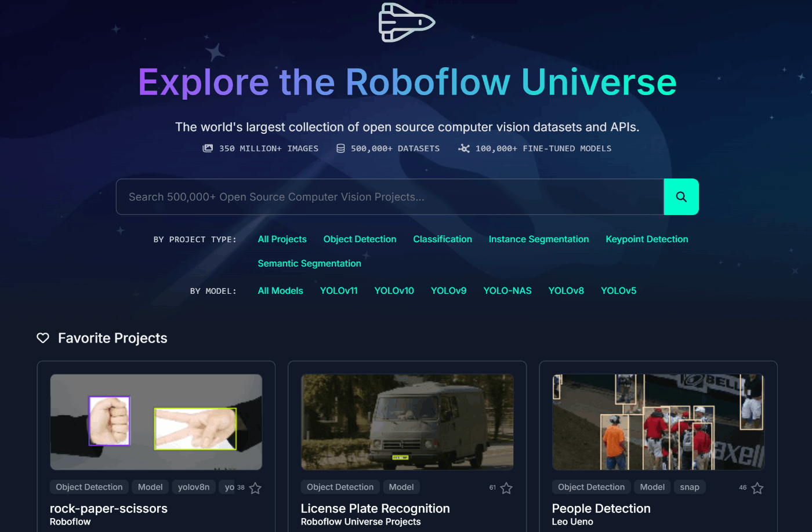
Task: Click the Roboflow author name under rock-paper-scissors
Action: tap(70, 522)
